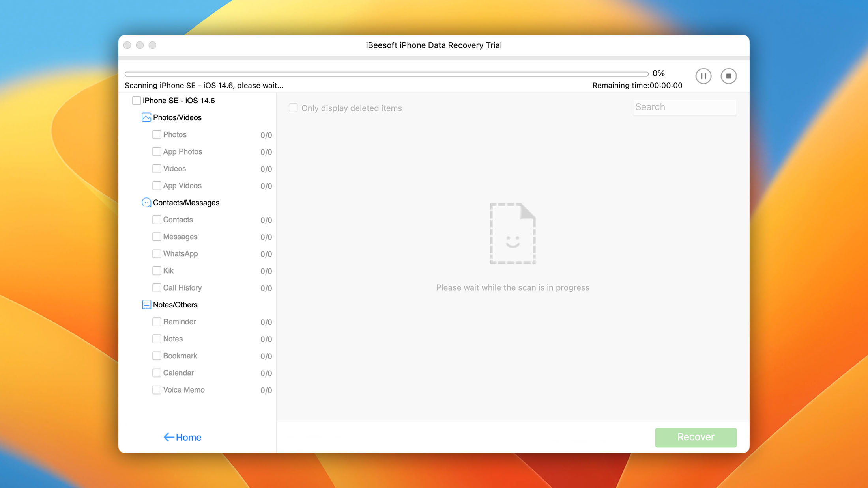
Task: Check the WhatsApp checkbox
Action: click(157, 254)
